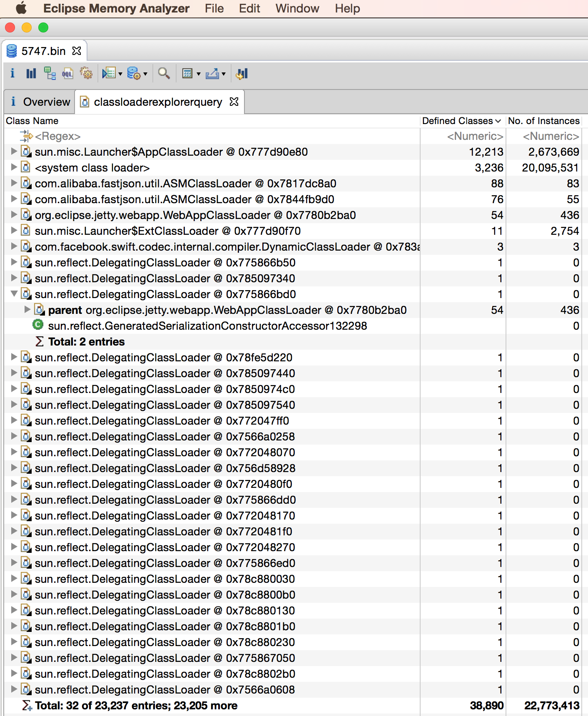Open the File menu
The width and height of the screenshot is (588, 716).
click(x=214, y=8)
